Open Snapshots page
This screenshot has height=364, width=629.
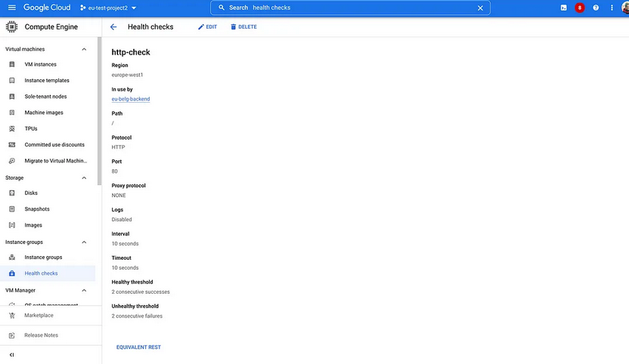click(37, 209)
